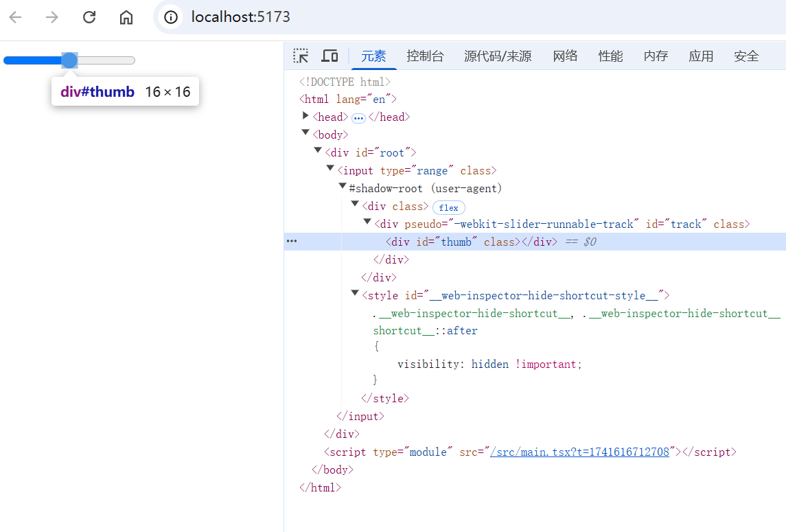
Task: Open the /src/main.tsx script link
Action: pyautogui.click(x=579, y=452)
